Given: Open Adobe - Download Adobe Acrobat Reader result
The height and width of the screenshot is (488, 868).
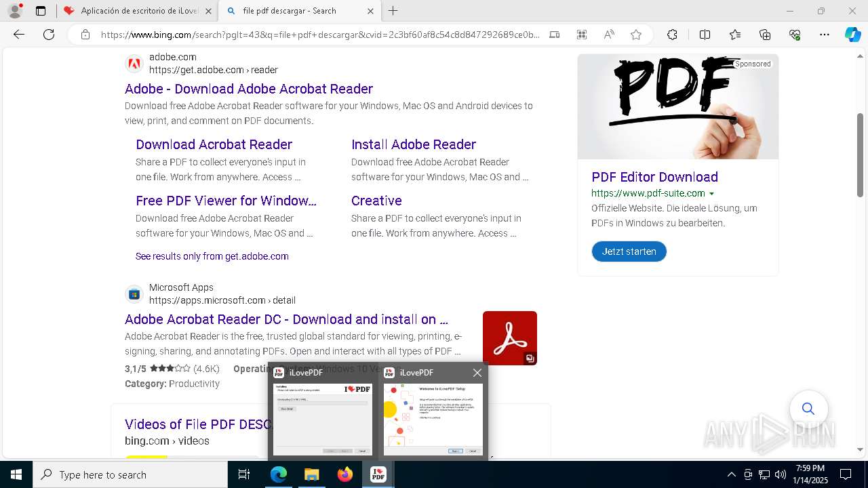Looking at the screenshot, I should pyautogui.click(x=249, y=89).
